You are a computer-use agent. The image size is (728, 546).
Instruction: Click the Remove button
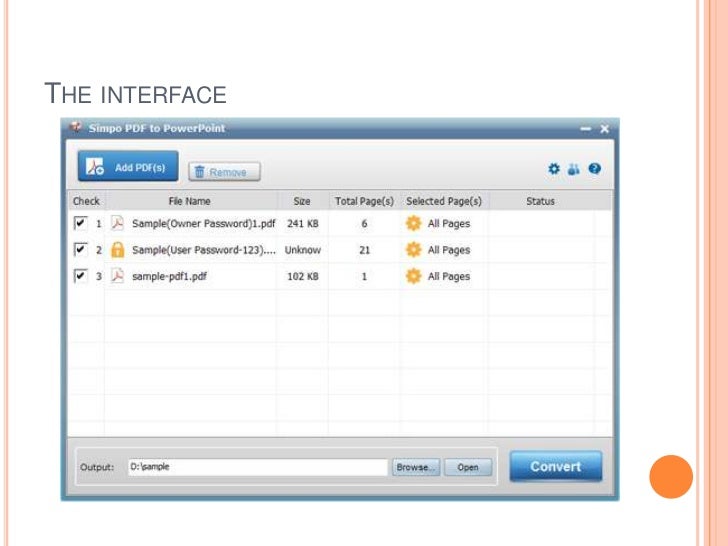224,172
